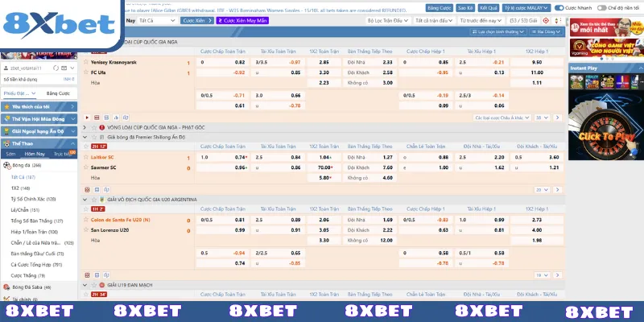Star the Laitkor SC match as favorite
Viewport: 644px width, 322px height.
click(87, 157)
